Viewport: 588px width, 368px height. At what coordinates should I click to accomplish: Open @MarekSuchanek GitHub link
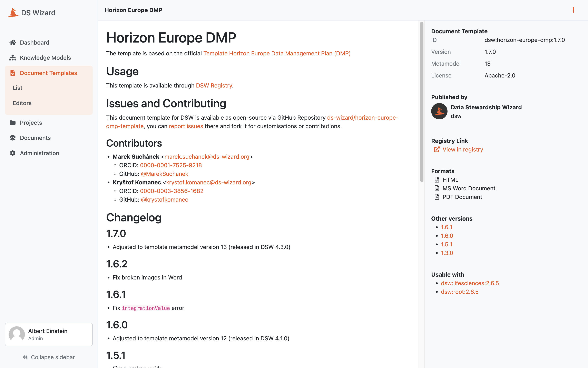click(165, 174)
